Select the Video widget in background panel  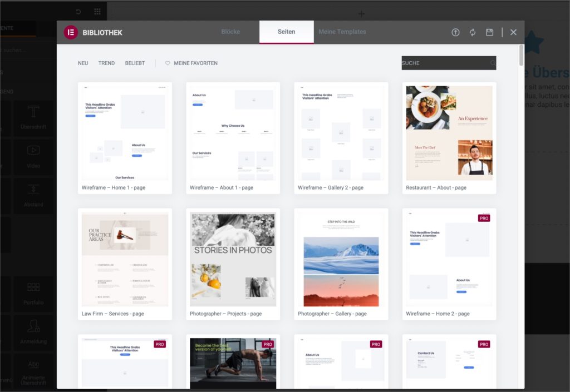33,156
